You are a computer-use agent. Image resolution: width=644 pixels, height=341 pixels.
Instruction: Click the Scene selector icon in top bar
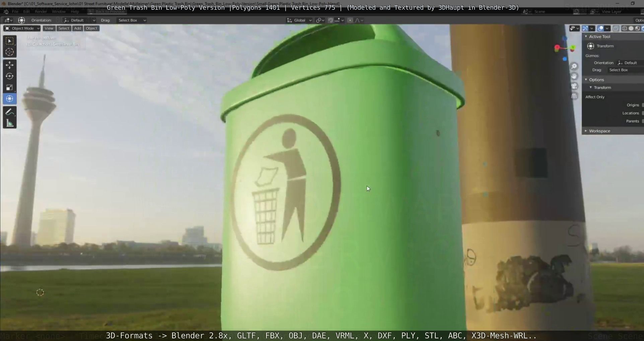pyautogui.click(x=527, y=11)
